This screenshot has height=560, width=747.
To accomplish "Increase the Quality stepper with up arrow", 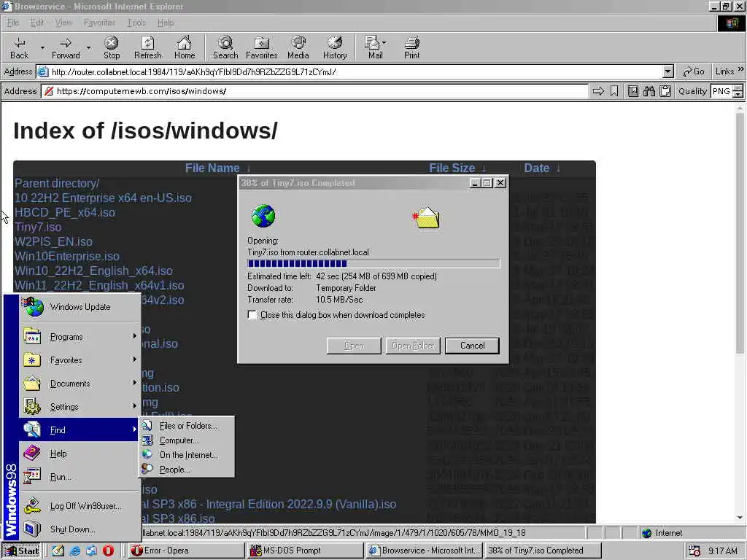I will coord(738,87).
